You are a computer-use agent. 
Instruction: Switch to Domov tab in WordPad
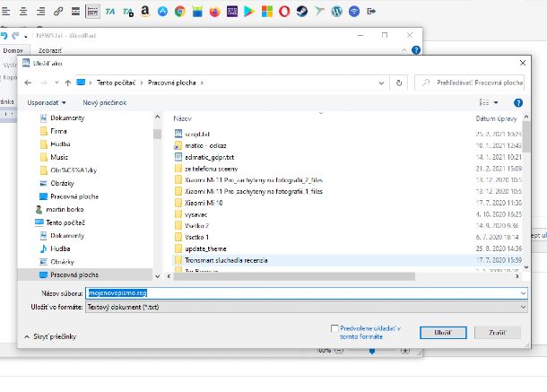13,50
